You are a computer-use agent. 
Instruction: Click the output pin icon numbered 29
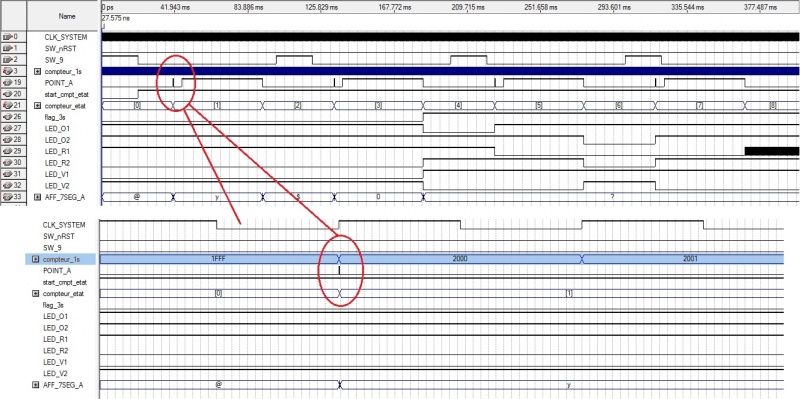tap(7, 151)
